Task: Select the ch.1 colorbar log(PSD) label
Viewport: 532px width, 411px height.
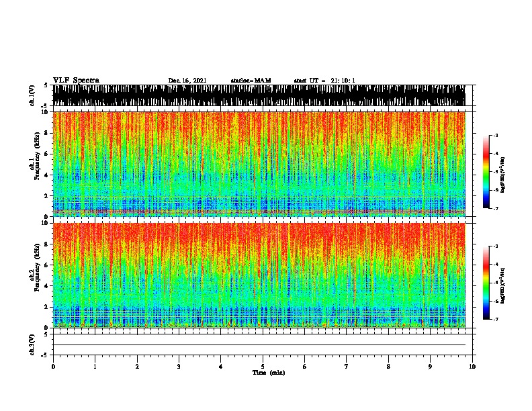Action: pos(503,175)
